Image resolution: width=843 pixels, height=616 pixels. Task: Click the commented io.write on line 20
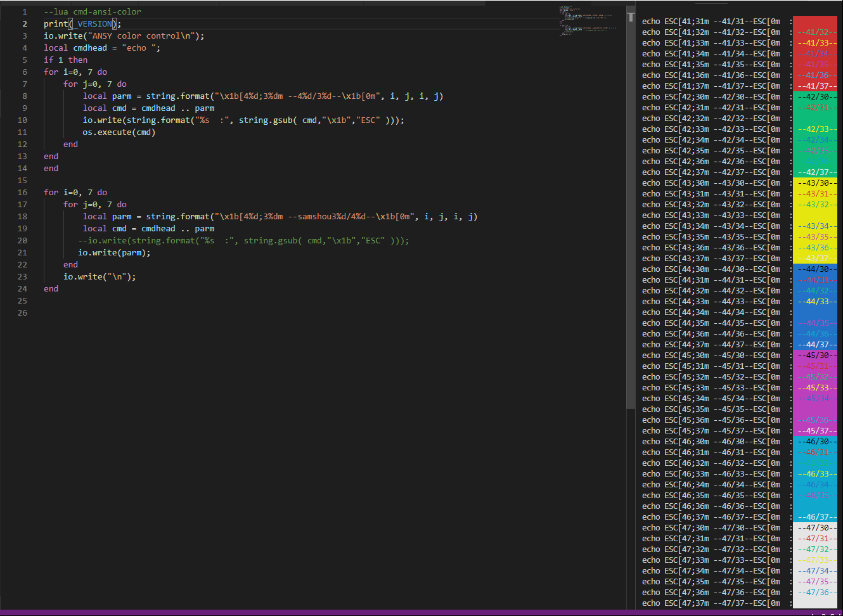click(244, 241)
